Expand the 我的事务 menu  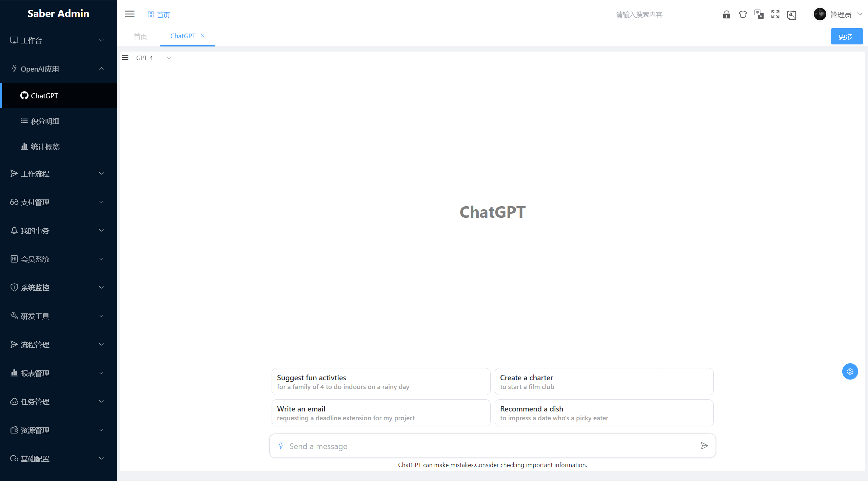[58, 231]
